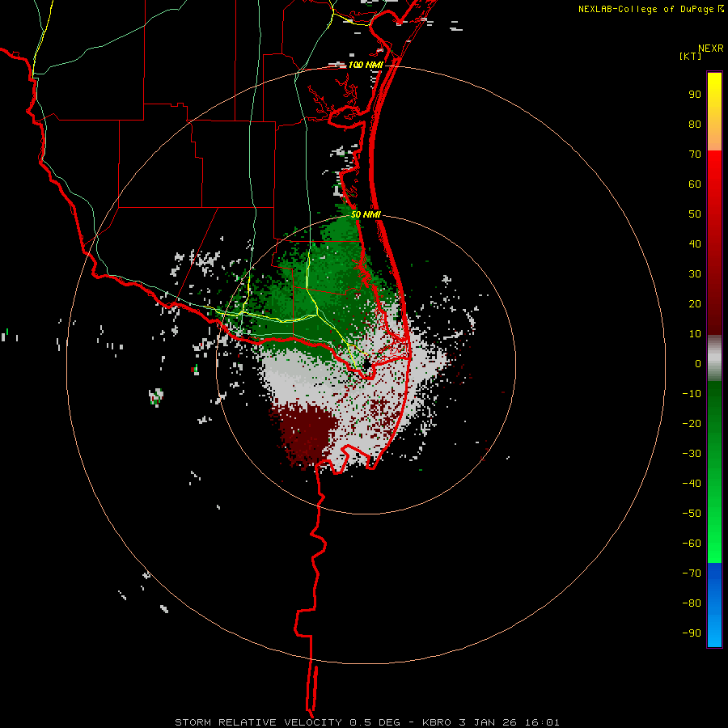Click the -40 scale value
This screenshot has width=728, height=728.
coord(692,484)
